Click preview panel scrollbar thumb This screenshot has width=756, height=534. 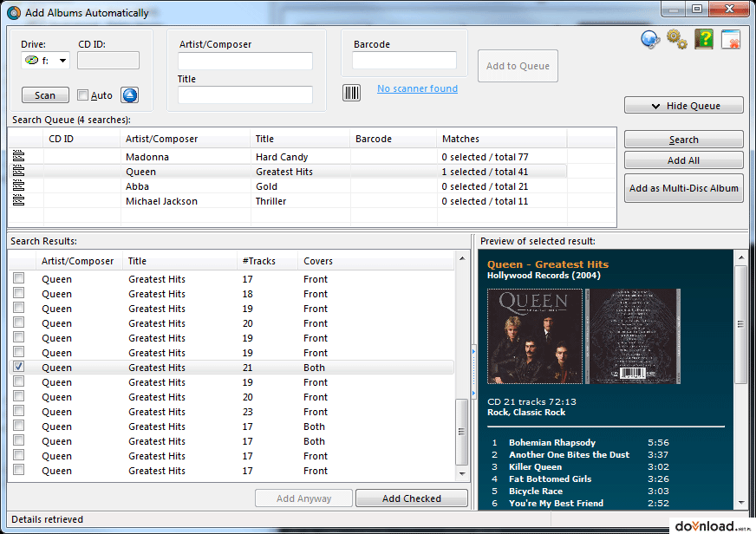tap(740, 324)
